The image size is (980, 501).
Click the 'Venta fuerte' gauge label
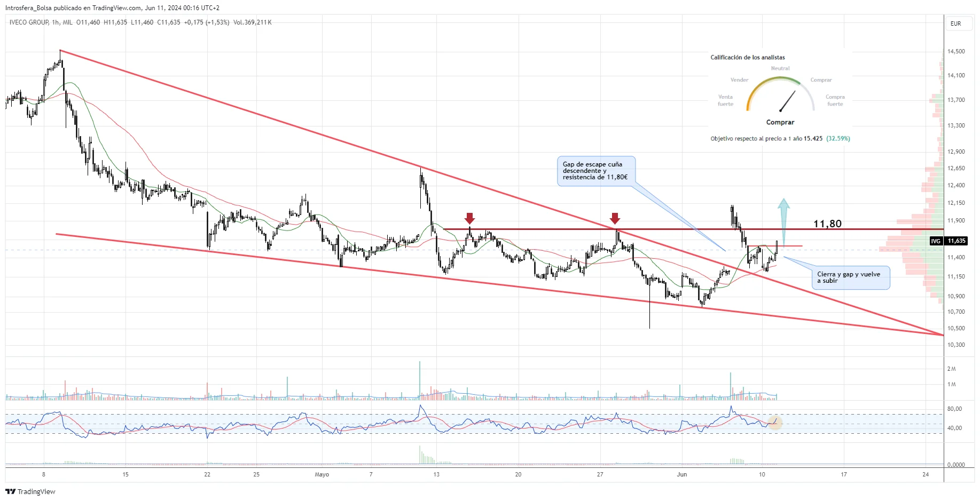(725, 100)
